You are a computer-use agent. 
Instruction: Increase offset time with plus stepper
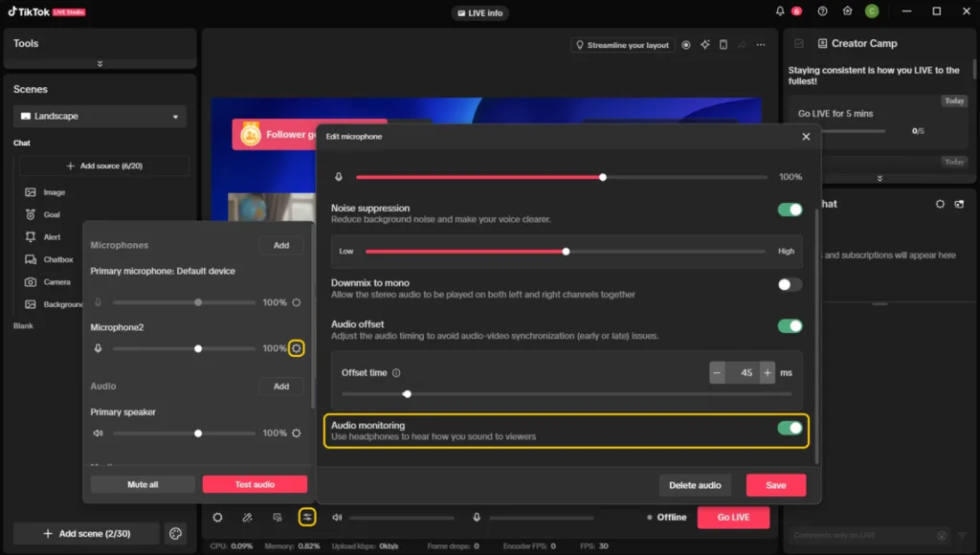pyautogui.click(x=767, y=373)
